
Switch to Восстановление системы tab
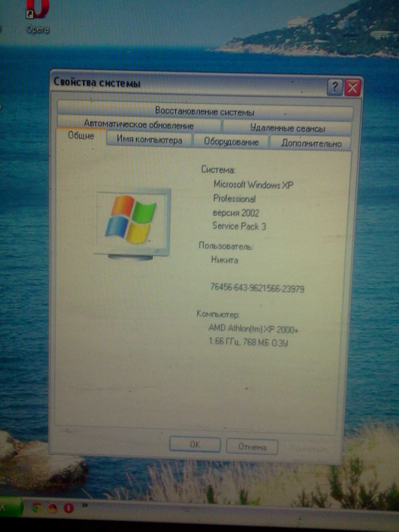coord(205,111)
